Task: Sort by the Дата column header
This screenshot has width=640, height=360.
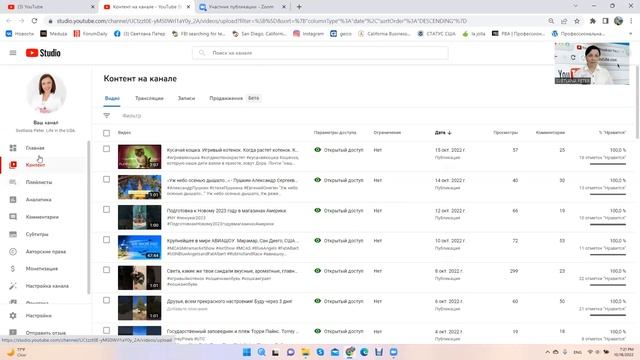Action: click(x=443, y=133)
